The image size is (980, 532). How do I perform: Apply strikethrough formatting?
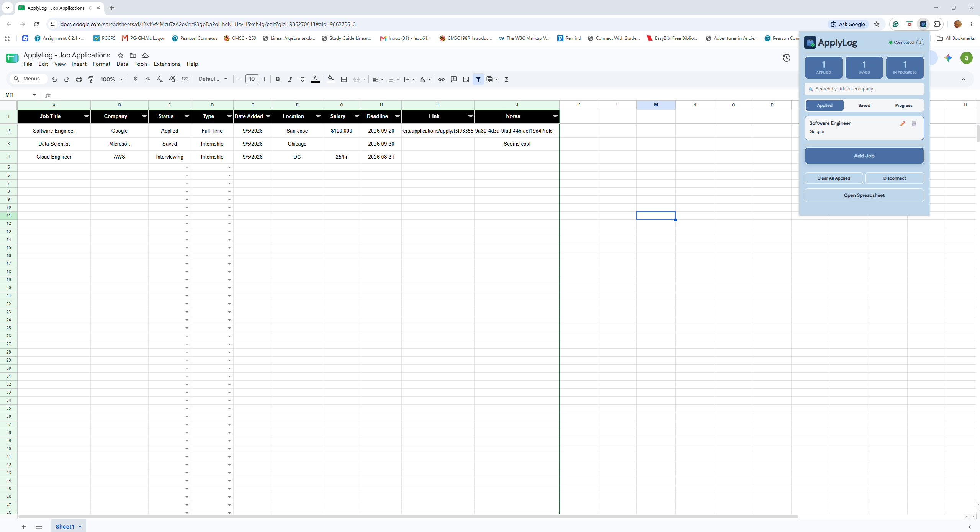303,79
